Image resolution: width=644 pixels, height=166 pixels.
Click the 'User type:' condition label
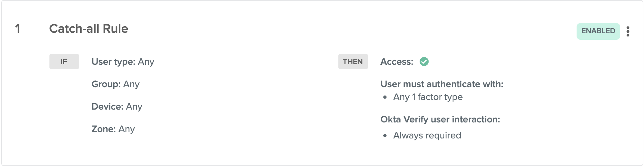point(113,62)
